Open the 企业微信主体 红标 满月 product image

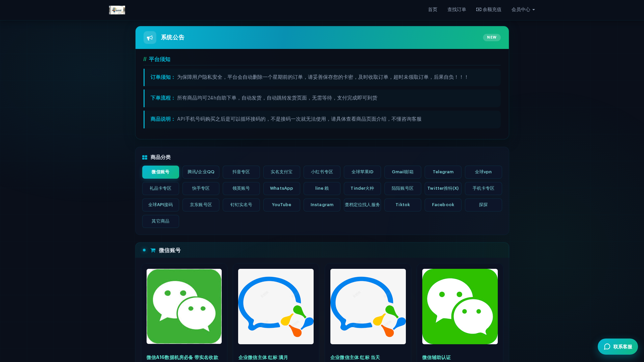click(276, 306)
